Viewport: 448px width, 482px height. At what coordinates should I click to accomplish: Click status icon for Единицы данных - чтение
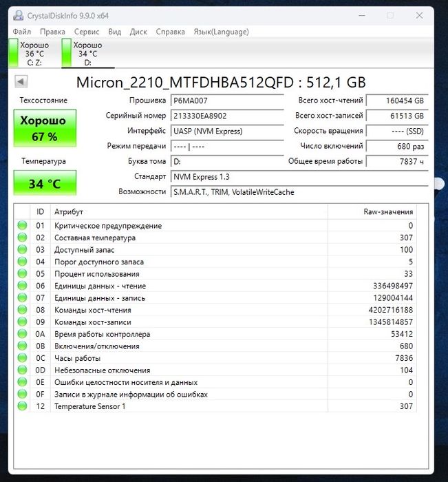point(22,286)
